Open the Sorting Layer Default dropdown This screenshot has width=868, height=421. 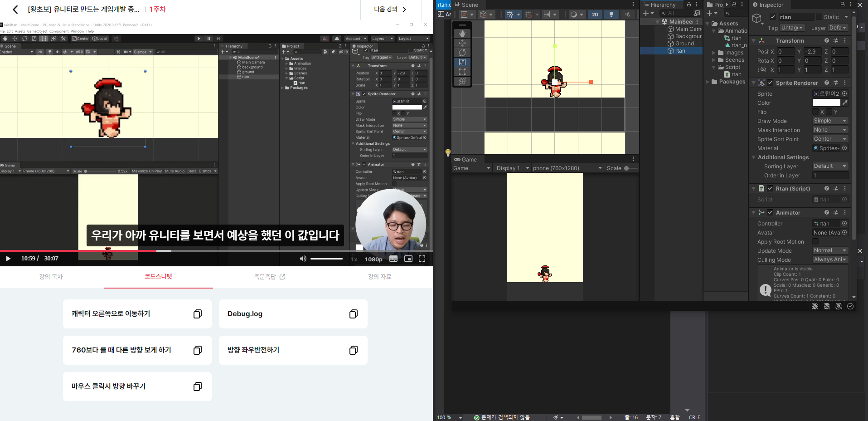click(x=830, y=166)
